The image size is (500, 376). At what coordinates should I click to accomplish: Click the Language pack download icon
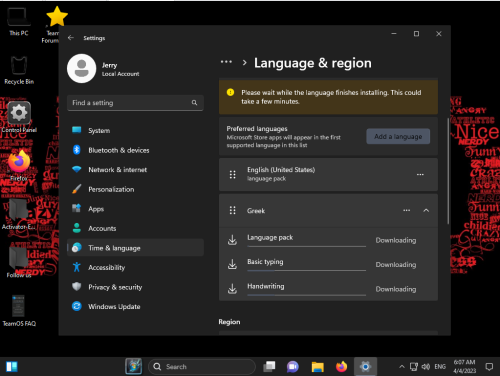coord(232,240)
